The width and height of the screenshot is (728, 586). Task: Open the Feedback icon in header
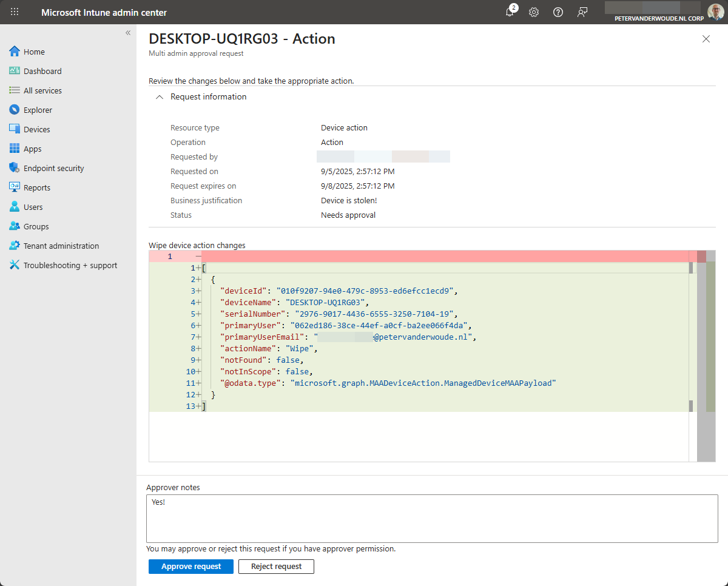pos(582,12)
